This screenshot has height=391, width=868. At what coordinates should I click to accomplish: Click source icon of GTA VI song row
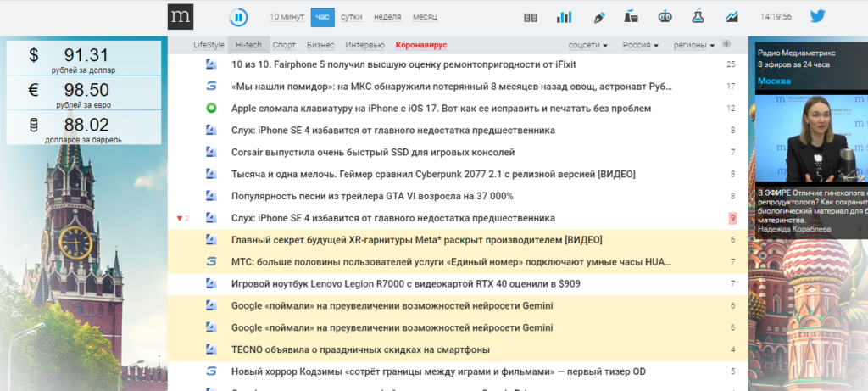[211, 196]
